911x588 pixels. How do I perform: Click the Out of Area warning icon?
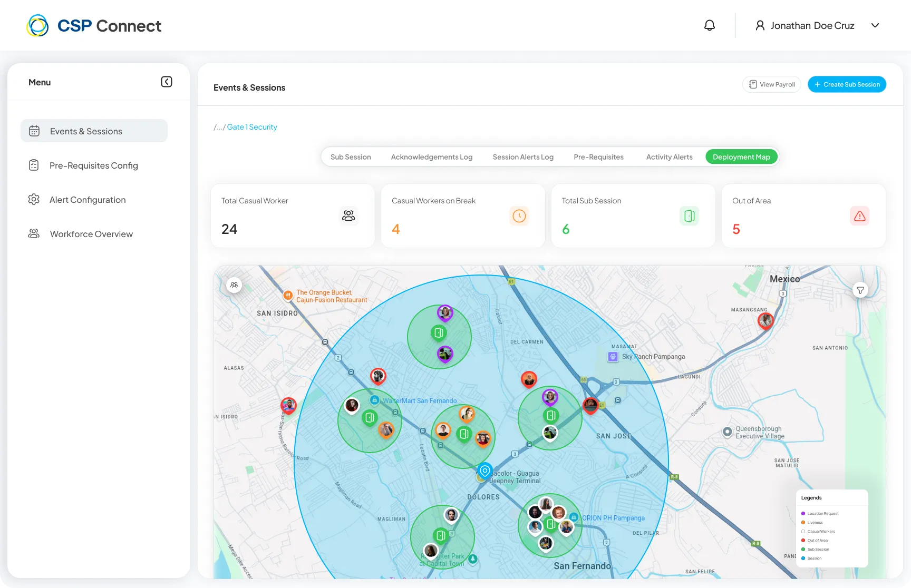pyautogui.click(x=860, y=216)
